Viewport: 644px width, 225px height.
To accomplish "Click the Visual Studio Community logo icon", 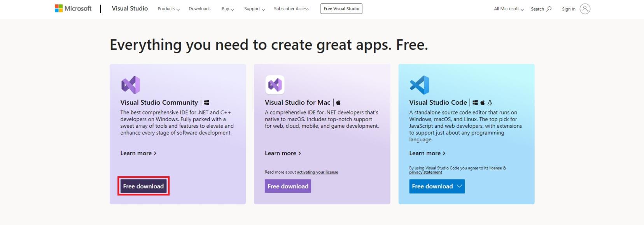I will (x=130, y=85).
